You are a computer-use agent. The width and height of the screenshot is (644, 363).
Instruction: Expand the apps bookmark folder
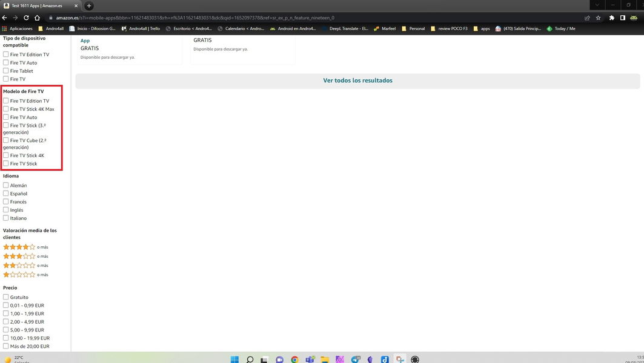(481, 28)
